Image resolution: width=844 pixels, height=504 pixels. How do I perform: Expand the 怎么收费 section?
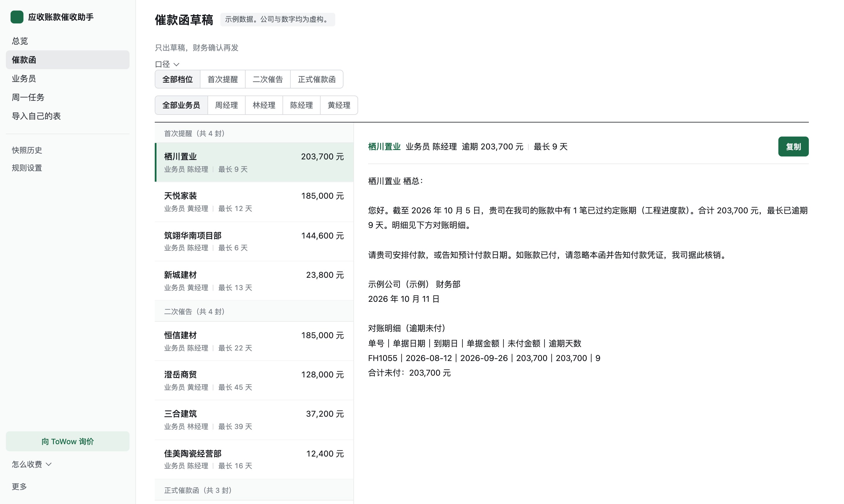click(x=32, y=464)
